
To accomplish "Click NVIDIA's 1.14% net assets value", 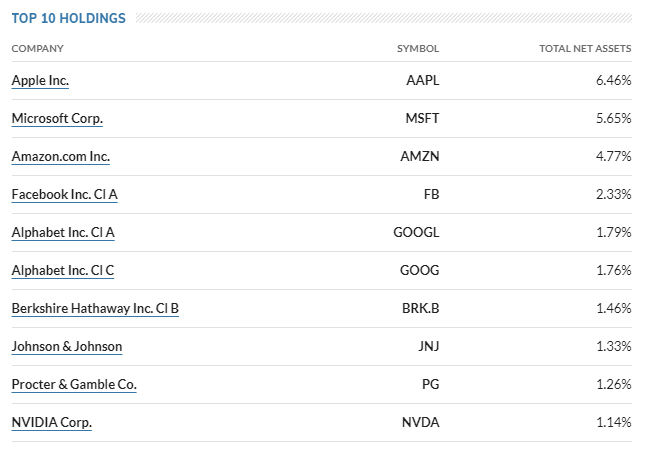I will 614,422.
